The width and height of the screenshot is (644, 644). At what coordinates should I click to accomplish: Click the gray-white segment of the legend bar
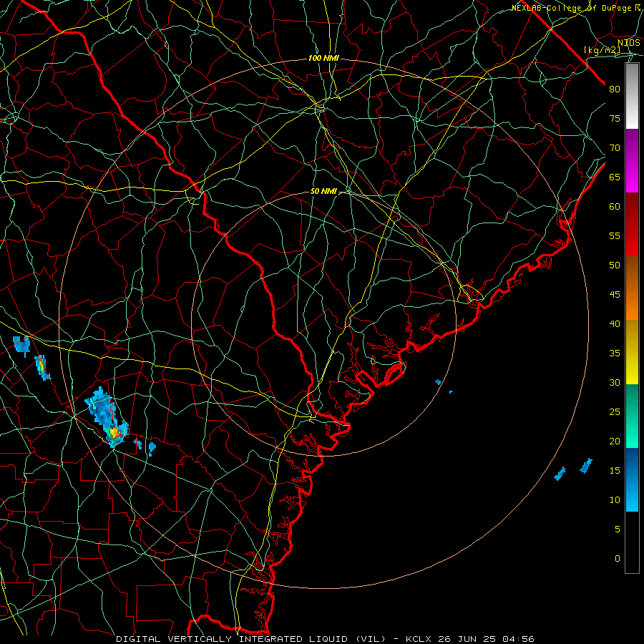[x=632, y=96]
